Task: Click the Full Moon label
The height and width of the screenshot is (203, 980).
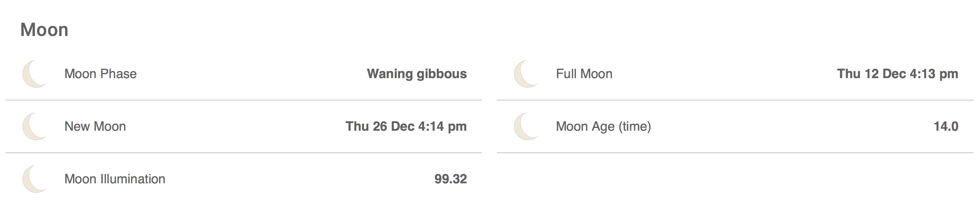Action: point(584,74)
